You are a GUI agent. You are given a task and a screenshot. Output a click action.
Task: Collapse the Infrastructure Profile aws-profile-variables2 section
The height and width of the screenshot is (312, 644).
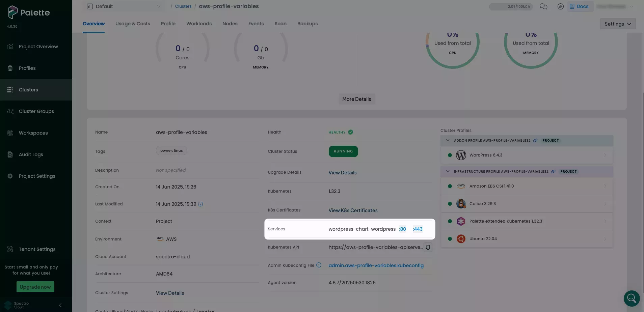[x=448, y=171]
